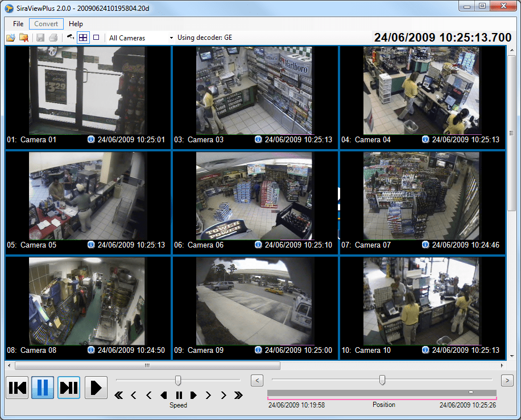
Task: Open the Convert menu
Action: pyautogui.click(x=46, y=23)
